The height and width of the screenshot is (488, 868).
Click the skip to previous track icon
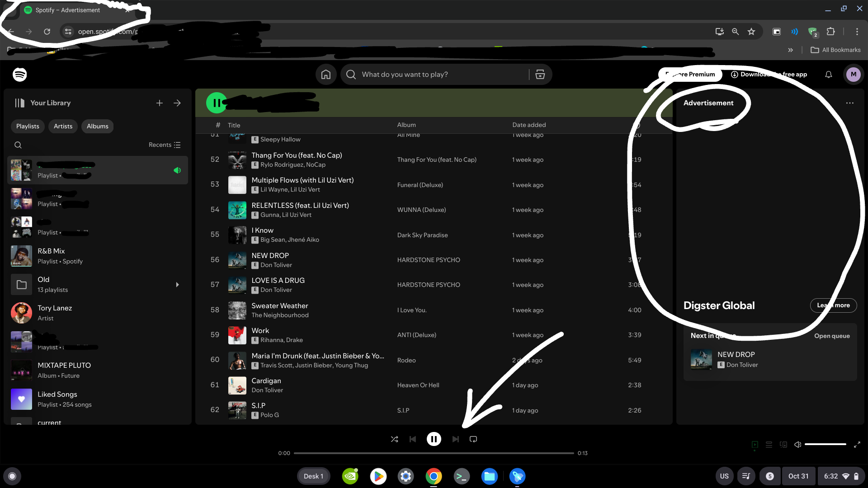(413, 439)
